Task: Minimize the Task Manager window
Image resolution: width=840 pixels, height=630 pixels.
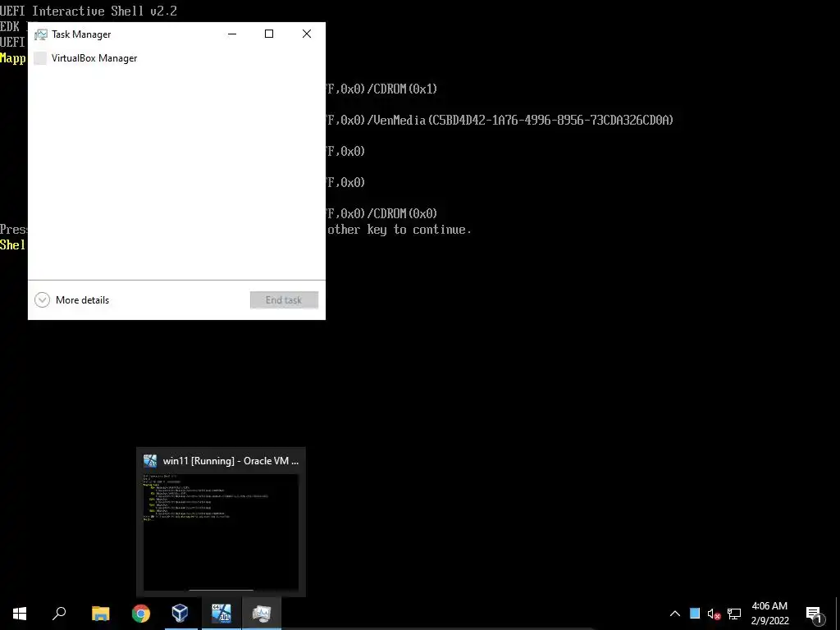Action: 232,34
